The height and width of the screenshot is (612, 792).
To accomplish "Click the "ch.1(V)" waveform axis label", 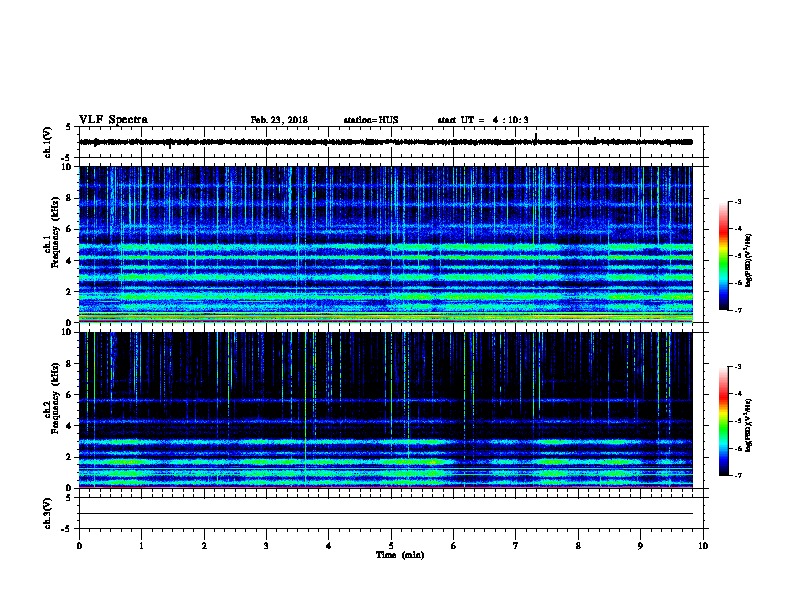I will tap(48, 142).
